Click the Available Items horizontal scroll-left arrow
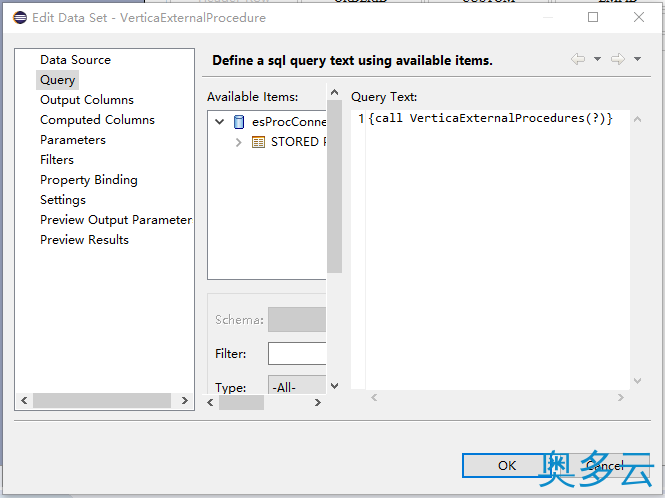 click(210, 403)
